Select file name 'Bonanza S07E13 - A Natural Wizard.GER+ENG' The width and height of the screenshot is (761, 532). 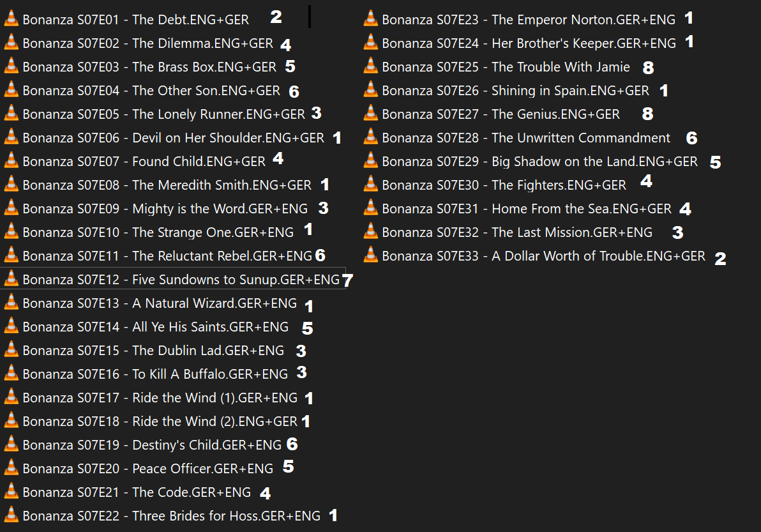(160, 304)
